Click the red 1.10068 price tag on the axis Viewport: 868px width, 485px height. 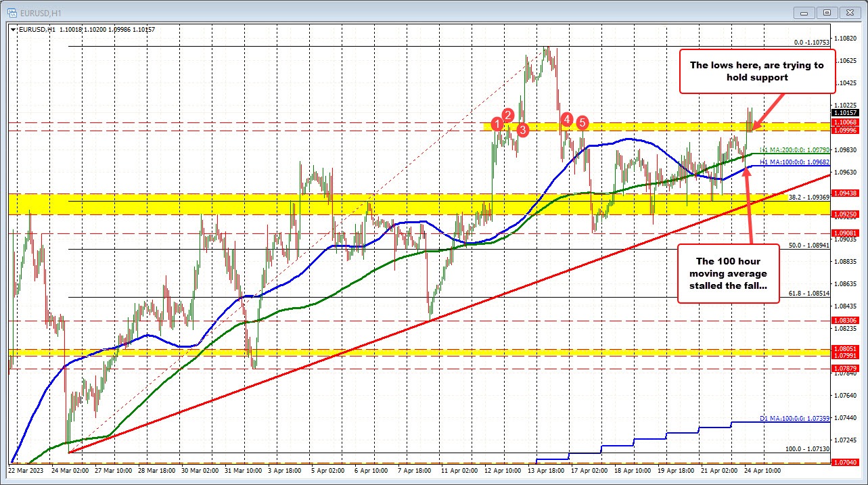[x=845, y=122]
